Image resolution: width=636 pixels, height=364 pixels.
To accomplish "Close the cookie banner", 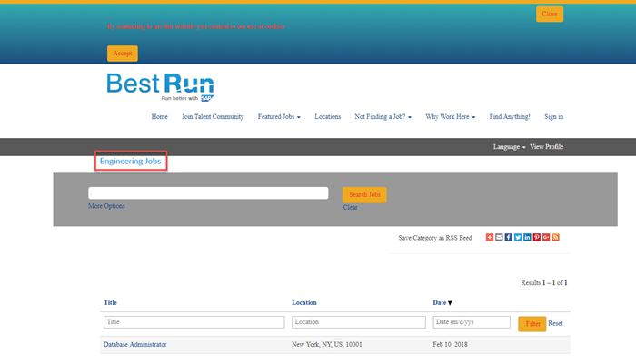I will [550, 15].
